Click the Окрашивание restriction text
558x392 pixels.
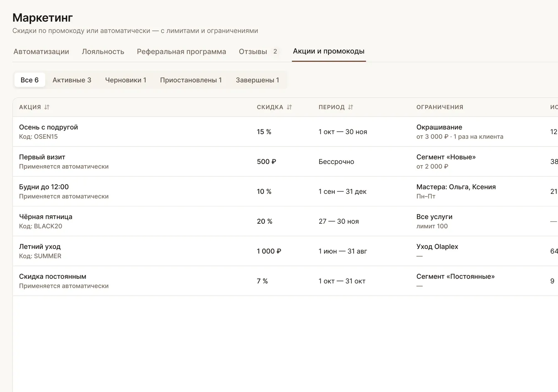pos(439,127)
